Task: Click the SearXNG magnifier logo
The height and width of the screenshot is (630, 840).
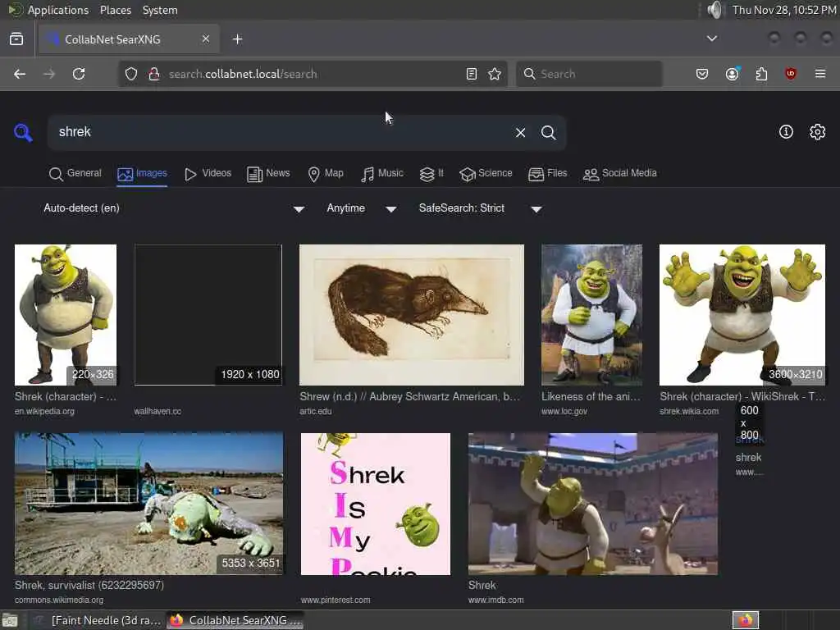Action: pyautogui.click(x=23, y=132)
